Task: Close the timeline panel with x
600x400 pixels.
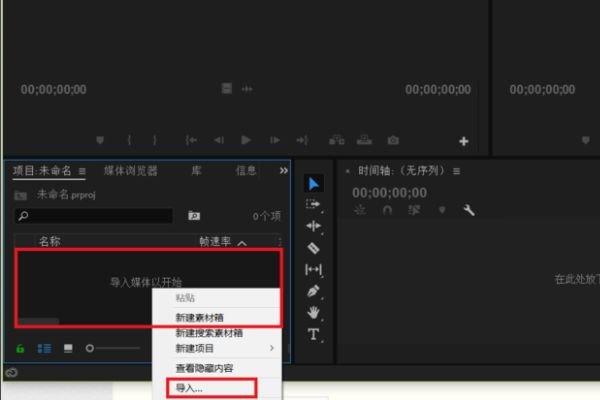Action: click(347, 171)
